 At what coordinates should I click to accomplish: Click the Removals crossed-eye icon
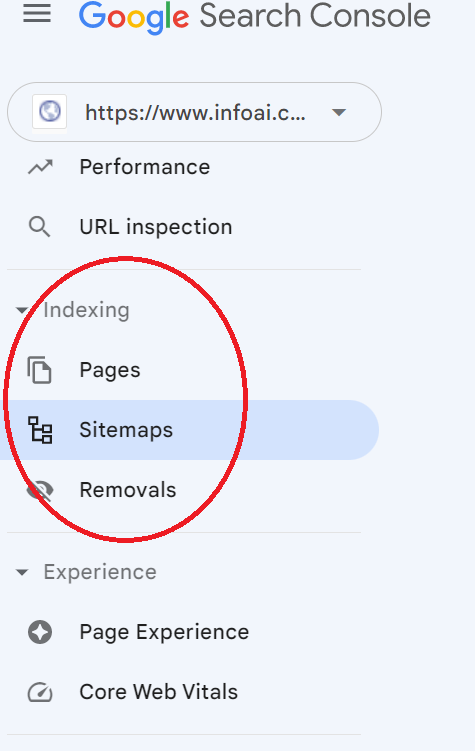click(x=40, y=490)
